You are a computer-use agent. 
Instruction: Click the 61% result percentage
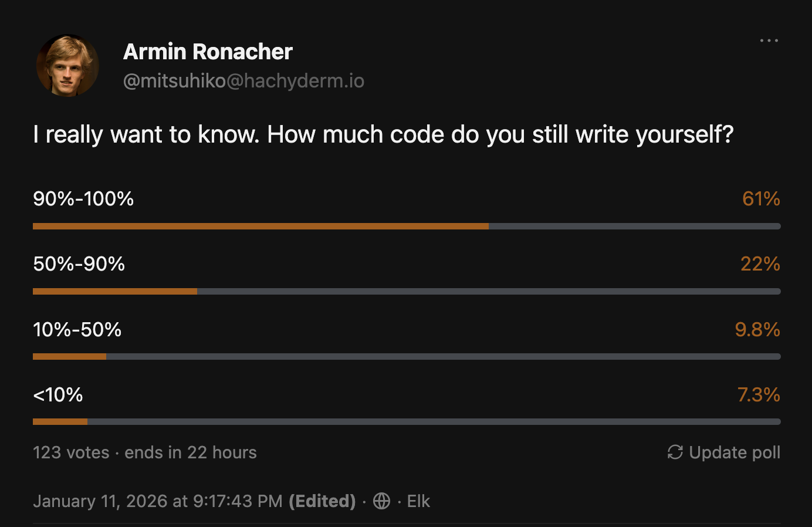coord(761,199)
